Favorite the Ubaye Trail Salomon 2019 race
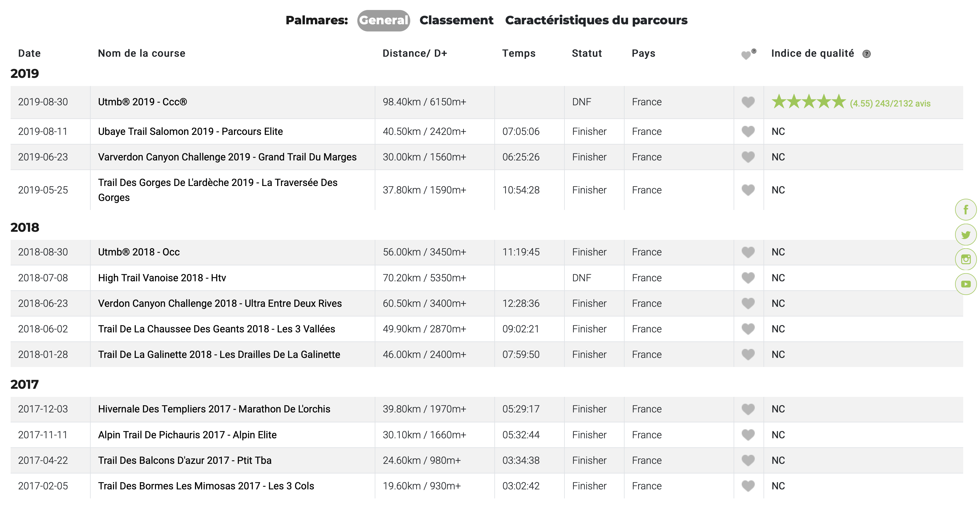Viewport: 980px width, 509px height. pyautogui.click(x=748, y=132)
